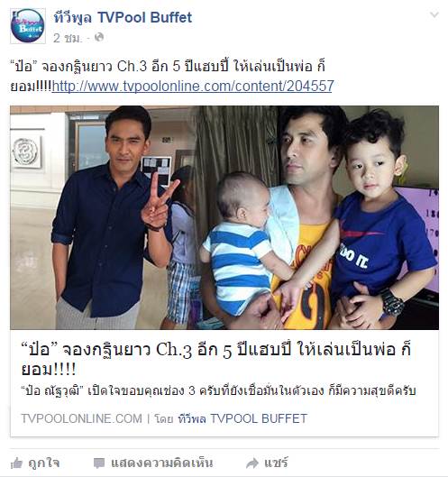Click the TVPool Buffet profile picture
This screenshot has width=448, height=477.
pos(28,26)
